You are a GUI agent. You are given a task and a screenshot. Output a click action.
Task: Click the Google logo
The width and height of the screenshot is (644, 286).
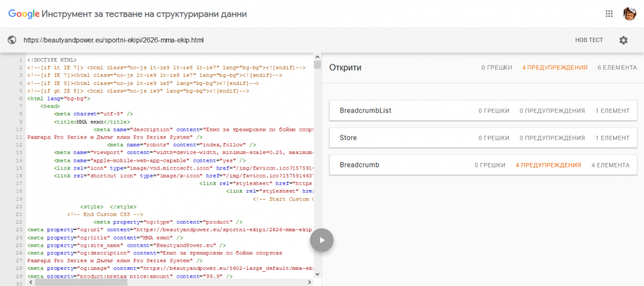[x=23, y=14]
